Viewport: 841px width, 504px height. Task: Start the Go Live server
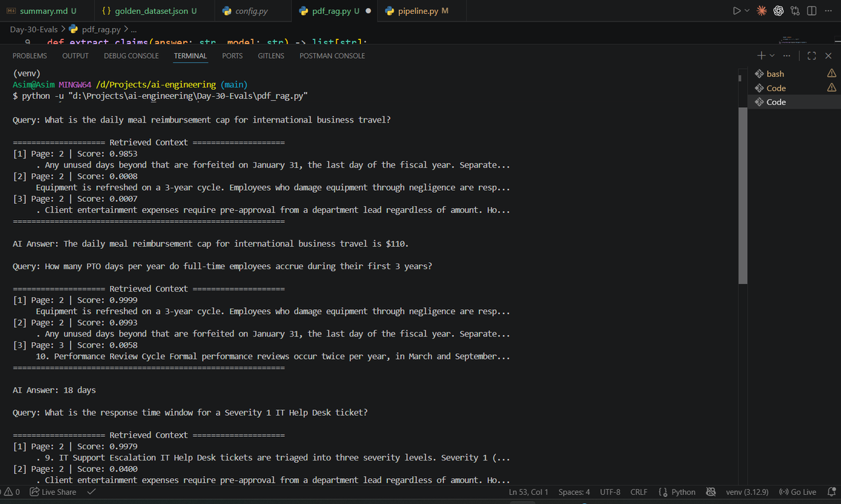click(x=798, y=491)
